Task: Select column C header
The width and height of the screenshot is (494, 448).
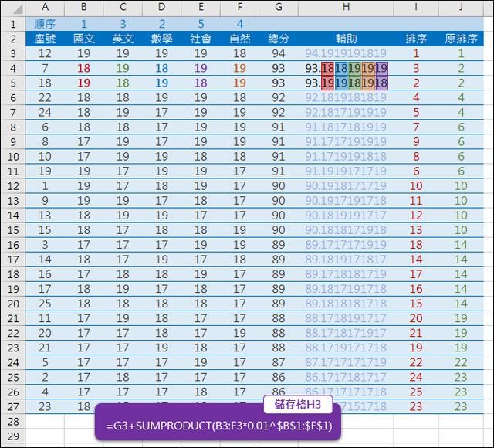Action: click(123, 8)
